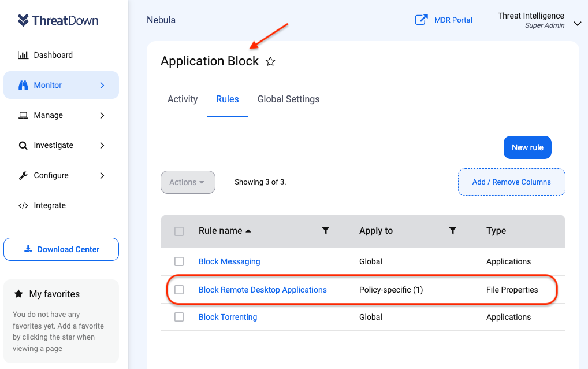This screenshot has width=588, height=369.
Task: Toggle the select-all rules checkbox
Action: [179, 231]
